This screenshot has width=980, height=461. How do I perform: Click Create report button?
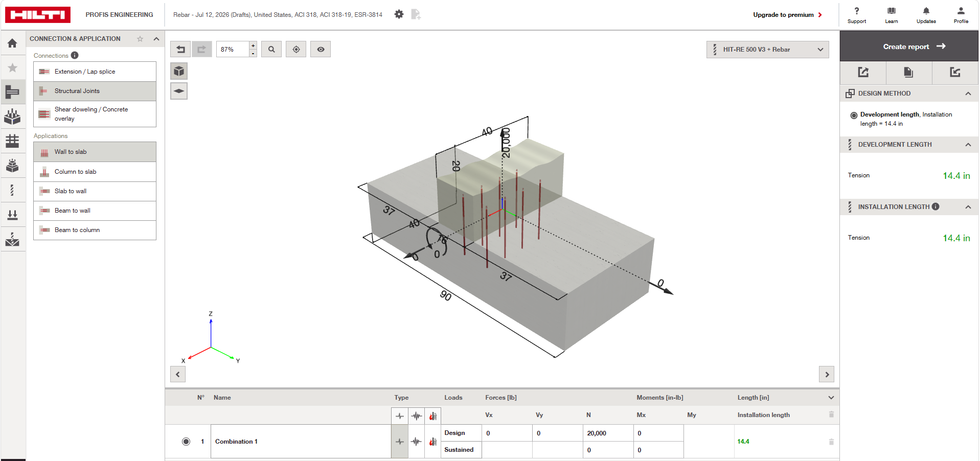tap(909, 47)
